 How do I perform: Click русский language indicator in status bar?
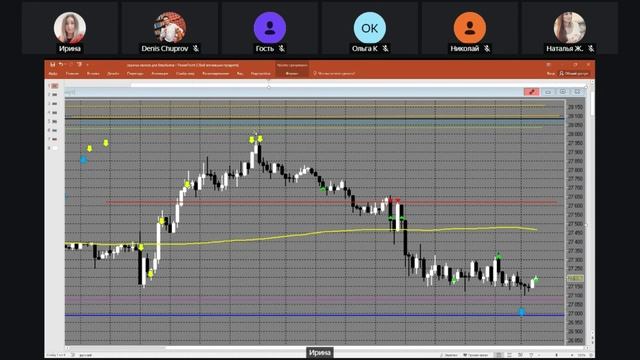point(85,355)
